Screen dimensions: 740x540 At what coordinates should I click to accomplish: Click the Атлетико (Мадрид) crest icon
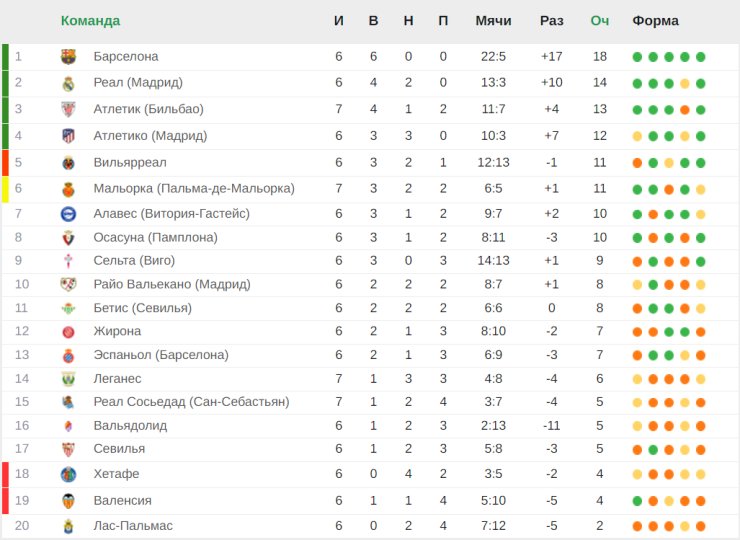click(68, 136)
